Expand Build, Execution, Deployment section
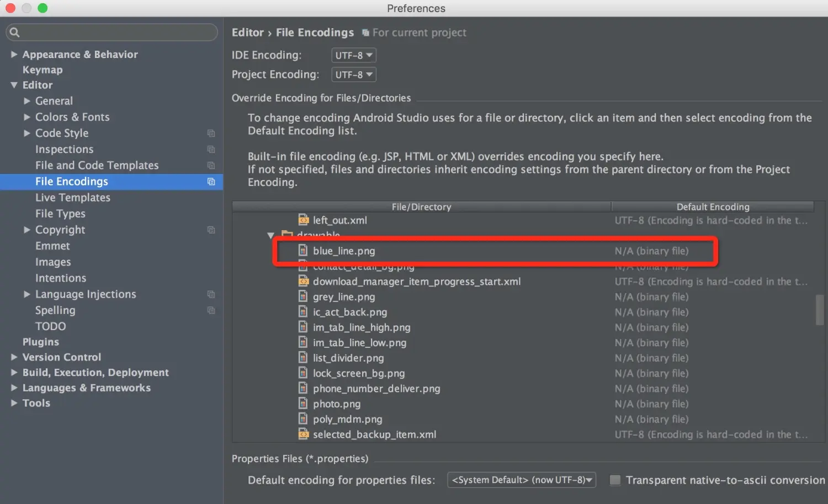 pyautogui.click(x=14, y=373)
